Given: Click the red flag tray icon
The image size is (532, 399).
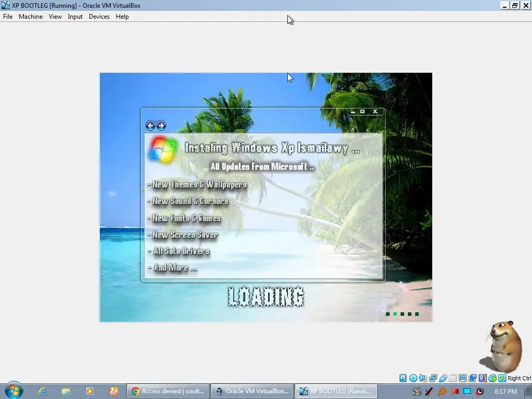Looking at the screenshot, I should tap(455, 392).
